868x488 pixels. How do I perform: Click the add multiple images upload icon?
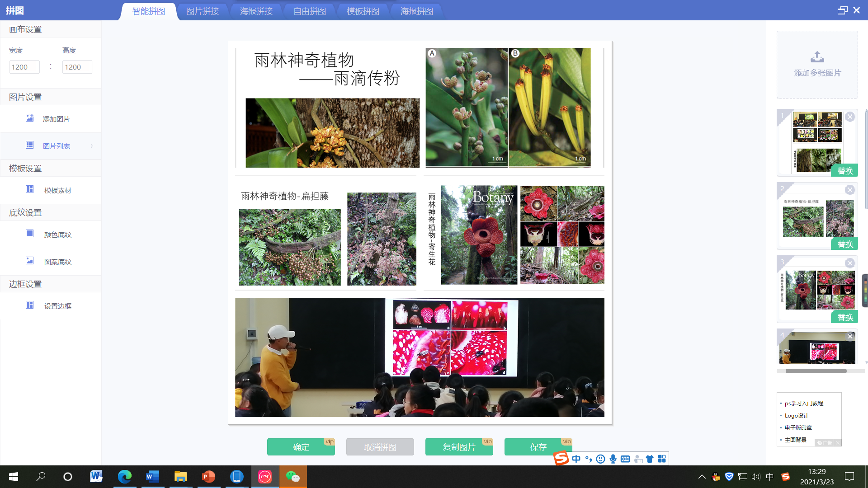(817, 57)
